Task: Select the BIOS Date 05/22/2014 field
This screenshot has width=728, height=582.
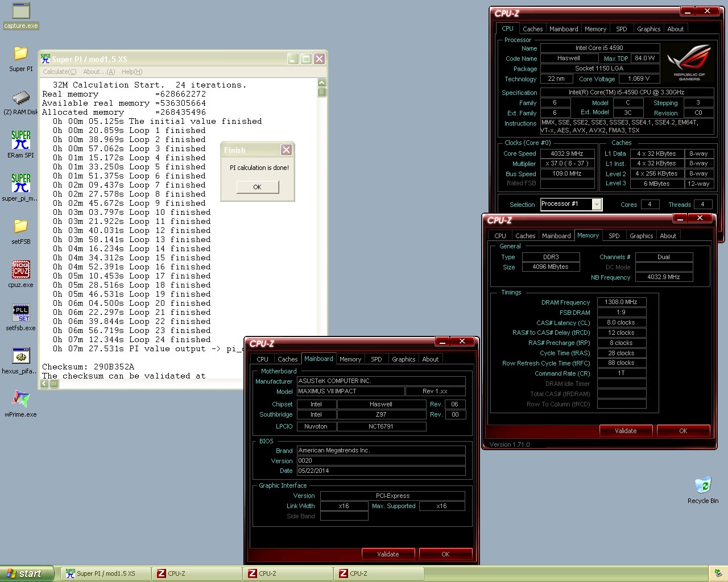Action: coord(381,471)
